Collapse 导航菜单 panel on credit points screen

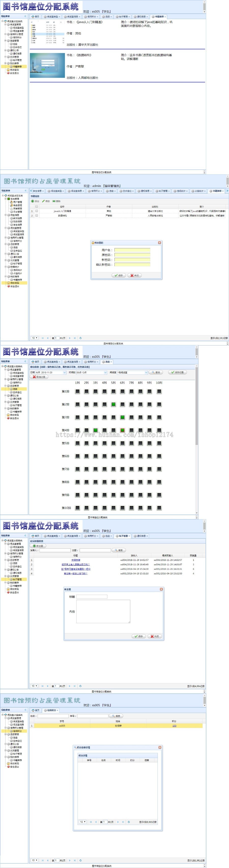pos(25,710)
